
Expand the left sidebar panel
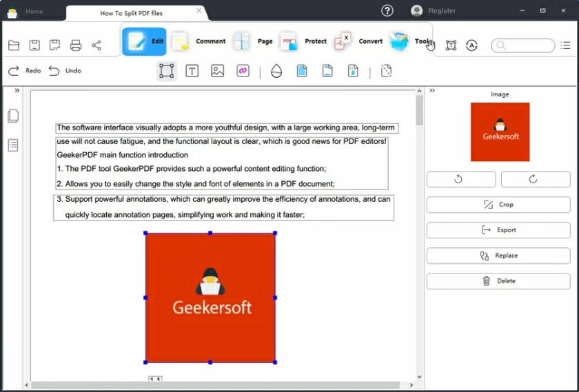click(17, 90)
